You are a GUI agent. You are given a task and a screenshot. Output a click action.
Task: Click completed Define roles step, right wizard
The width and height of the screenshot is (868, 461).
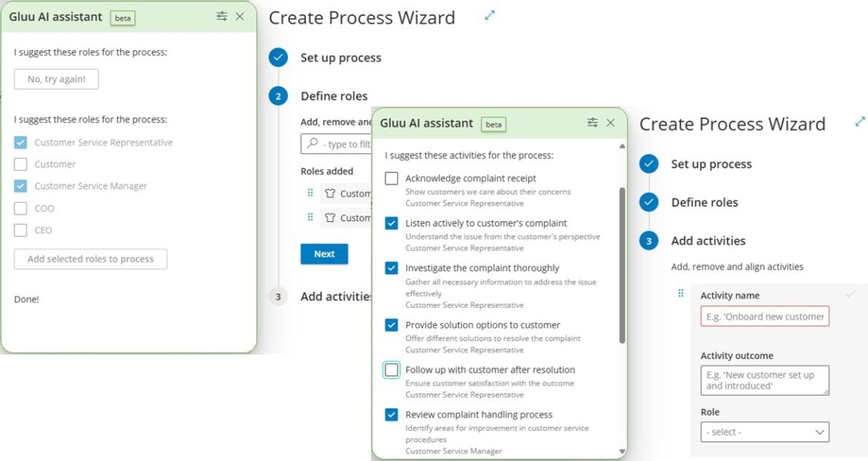pos(649,202)
